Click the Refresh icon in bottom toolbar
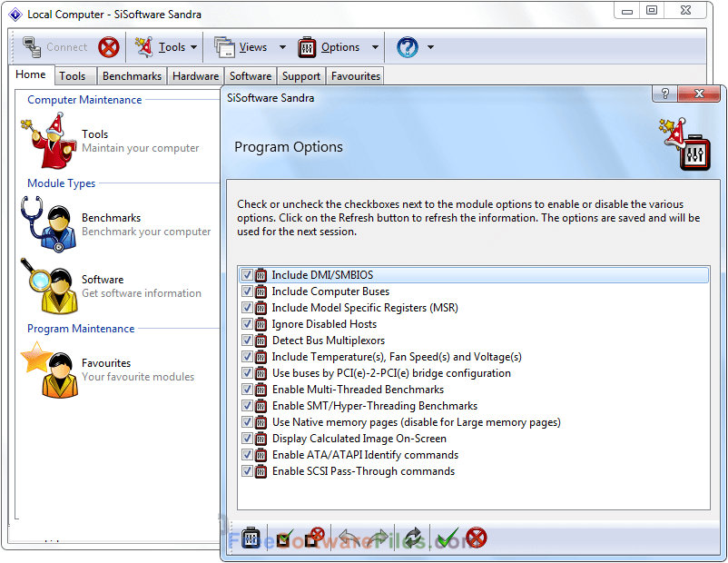The image size is (728, 563). (x=412, y=538)
